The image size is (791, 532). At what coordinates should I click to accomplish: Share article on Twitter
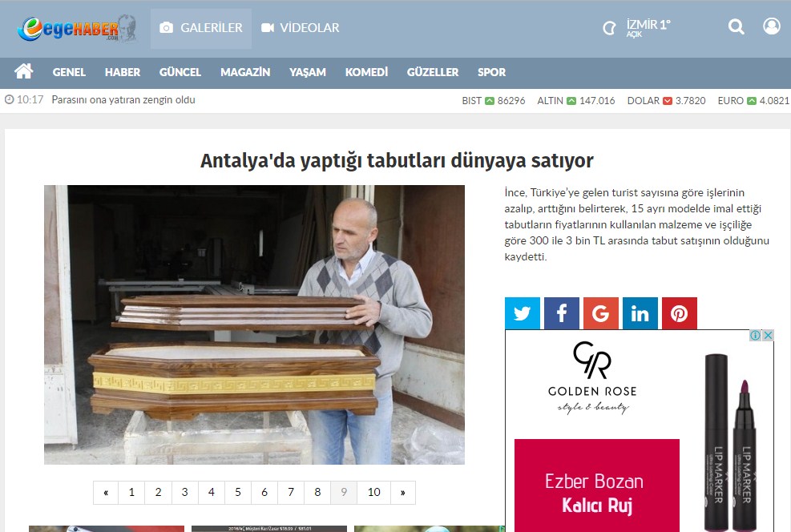coord(522,313)
